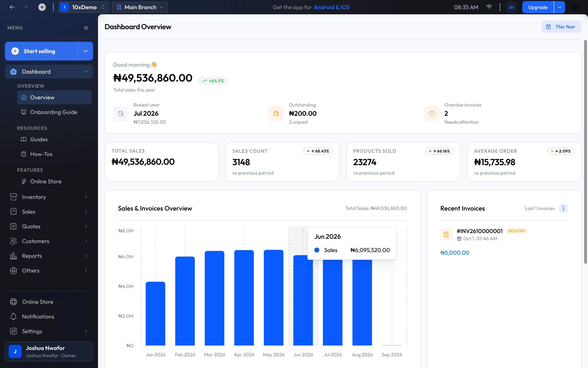
Task: Click the forward arrow in top bar
Action: coord(25,7)
